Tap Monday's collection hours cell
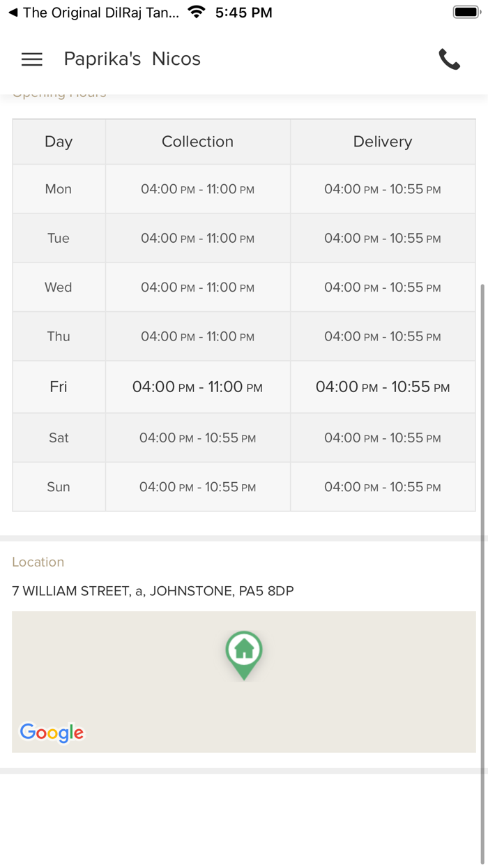 tap(198, 189)
